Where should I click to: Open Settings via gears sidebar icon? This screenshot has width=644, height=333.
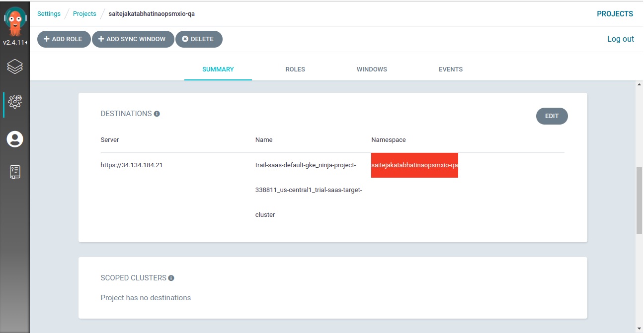point(15,102)
